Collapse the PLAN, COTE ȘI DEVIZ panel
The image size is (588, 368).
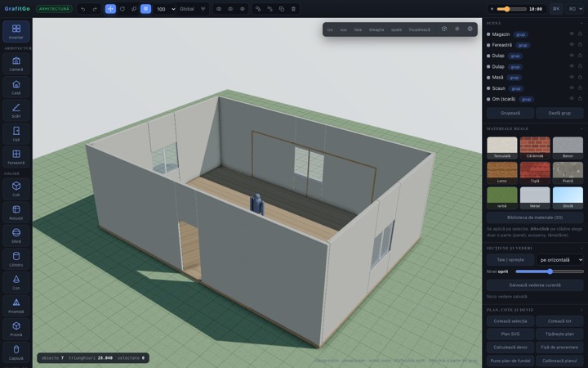click(581, 310)
